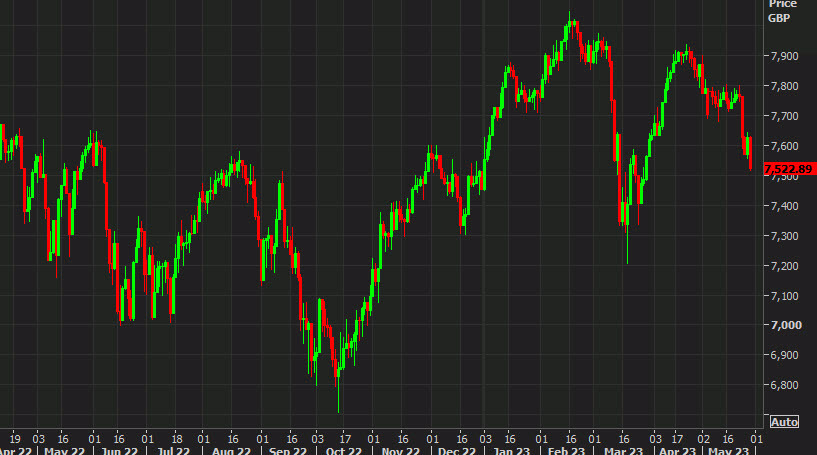Select the May 23 month label
Image resolution: width=817 pixels, height=455 pixels.
tap(728, 450)
